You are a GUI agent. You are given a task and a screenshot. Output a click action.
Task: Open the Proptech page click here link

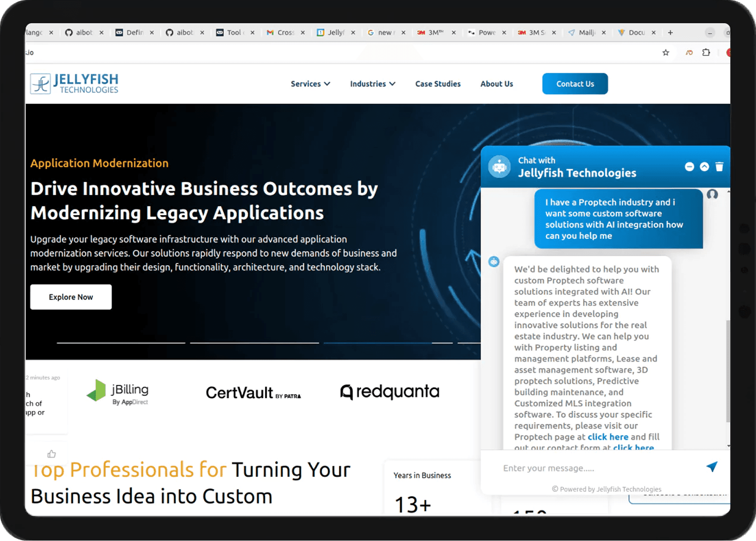[608, 437]
